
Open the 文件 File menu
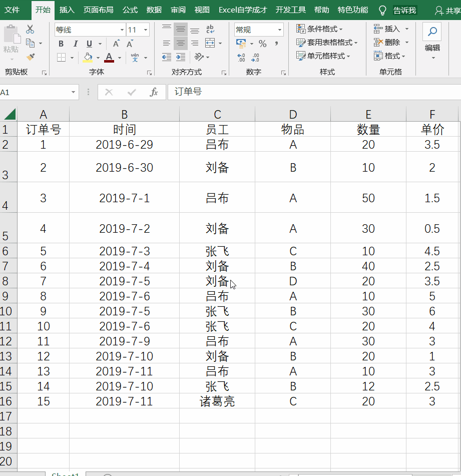pos(12,10)
